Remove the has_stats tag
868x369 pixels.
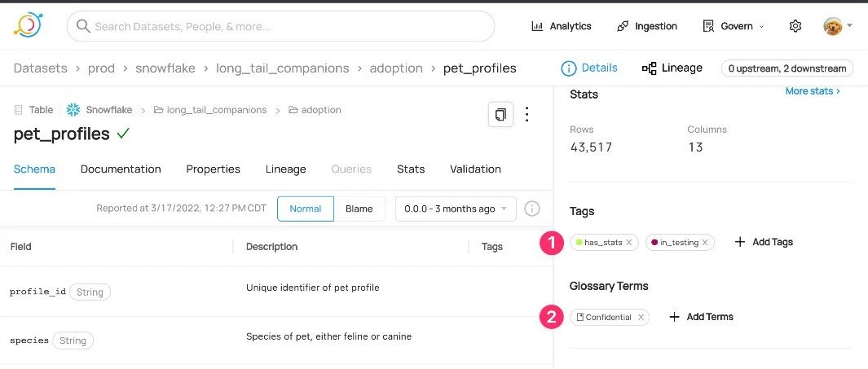[x=629, y=243]
